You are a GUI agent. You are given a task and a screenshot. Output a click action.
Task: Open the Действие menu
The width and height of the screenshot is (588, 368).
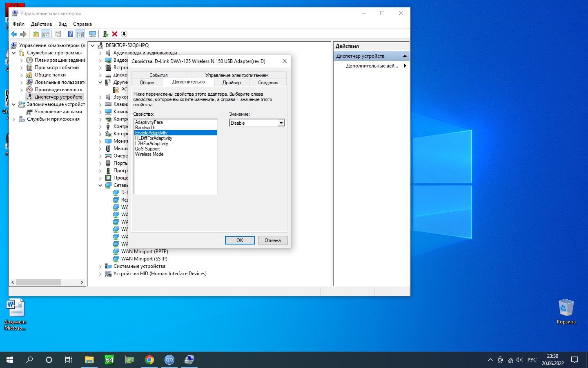(41, 24)
